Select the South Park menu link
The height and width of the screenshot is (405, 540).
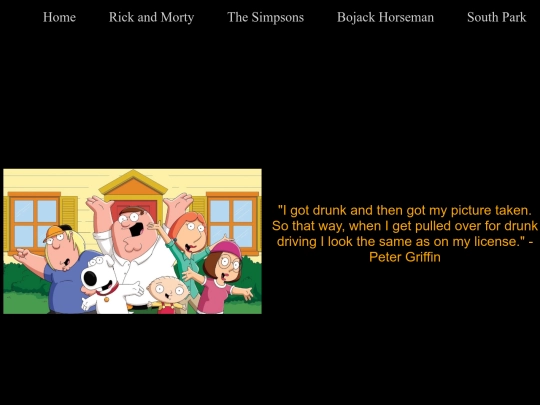[497, 17]
